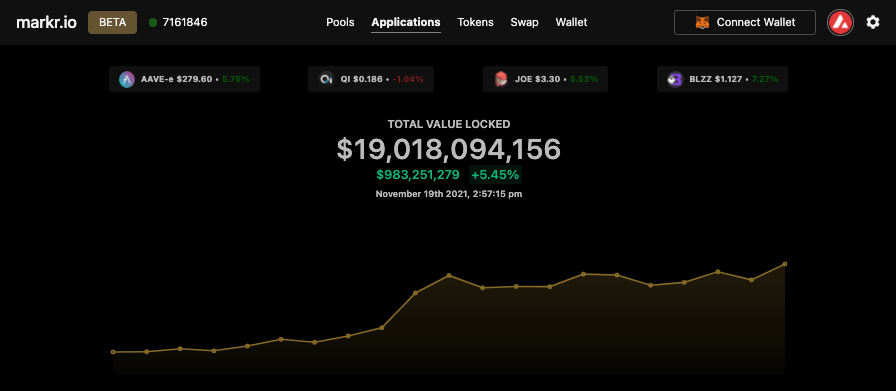Open the settings gear

[x=873, y=22]
